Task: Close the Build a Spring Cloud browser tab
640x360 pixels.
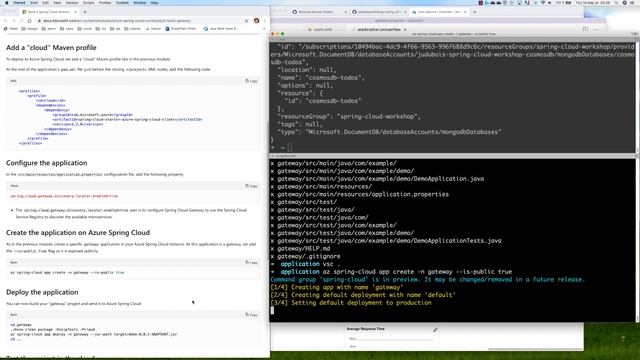Action: [75, 12]
